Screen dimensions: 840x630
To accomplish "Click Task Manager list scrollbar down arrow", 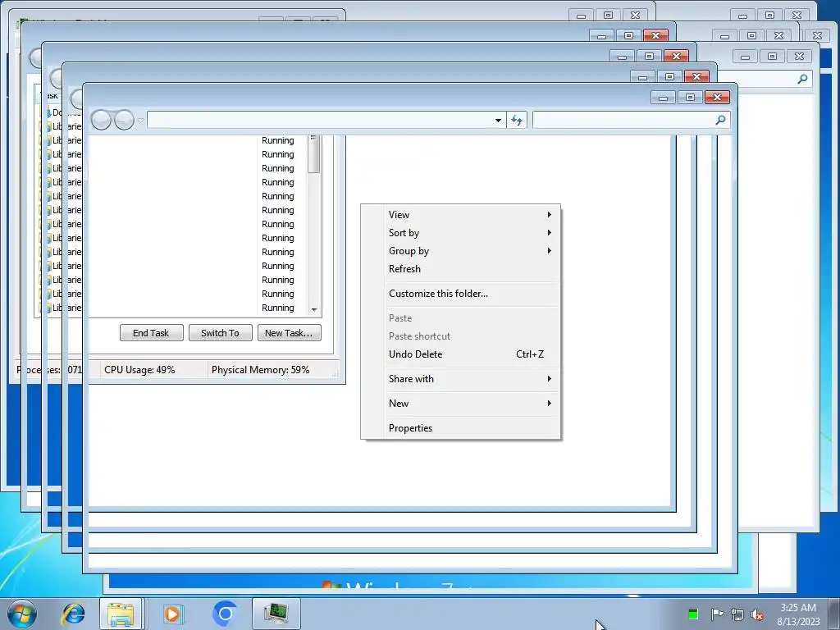I will [314, 309].
